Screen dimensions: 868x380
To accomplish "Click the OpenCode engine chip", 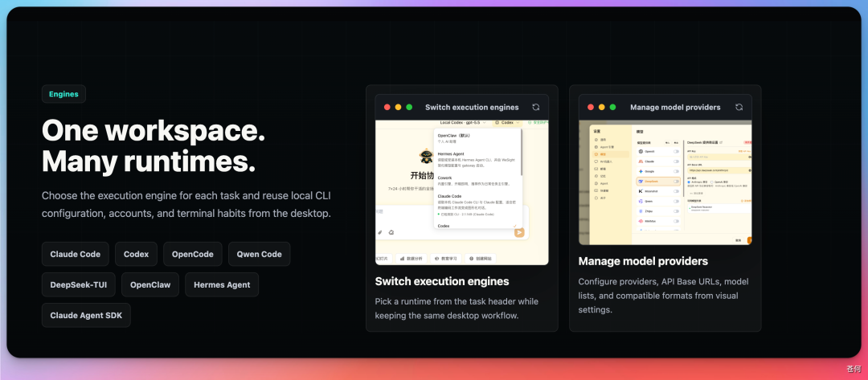I will point(193,255).
